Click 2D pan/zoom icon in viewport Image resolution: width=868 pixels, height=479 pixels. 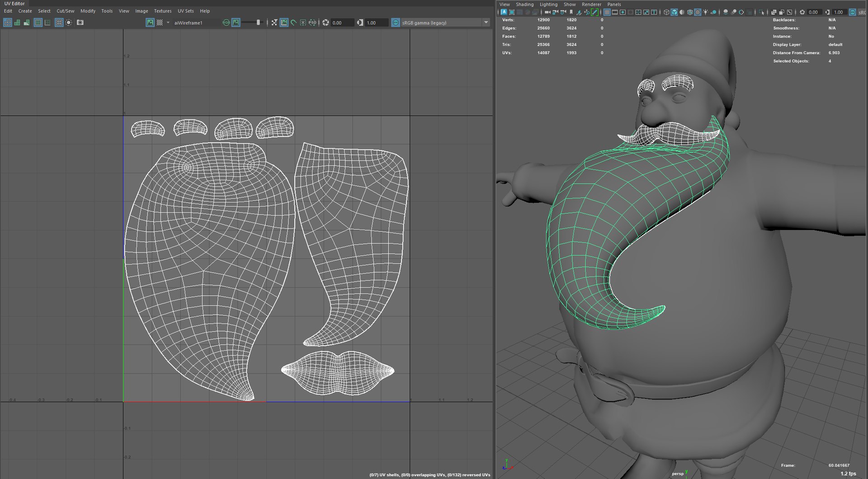click(587, 12)
